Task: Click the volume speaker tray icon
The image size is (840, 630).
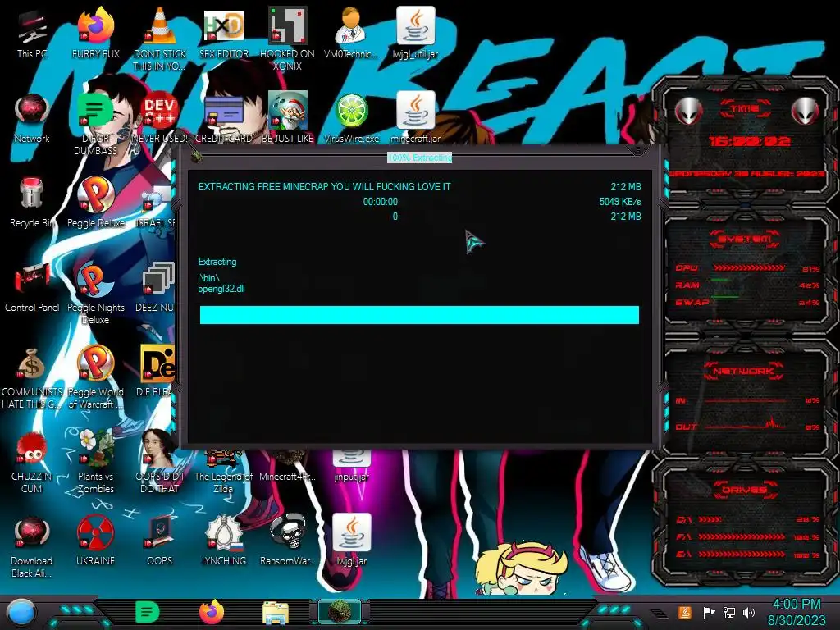Action: 749,612
